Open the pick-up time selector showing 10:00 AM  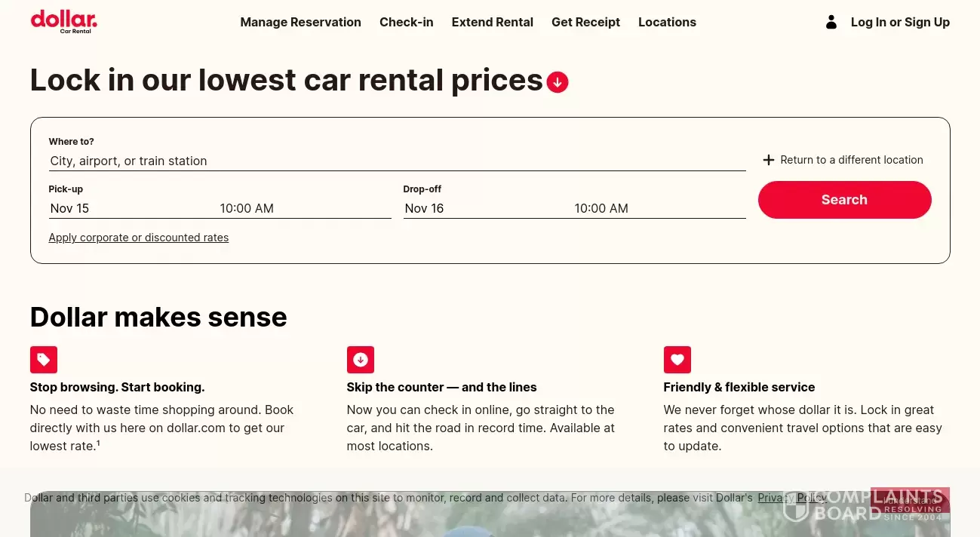click(247, 208)
